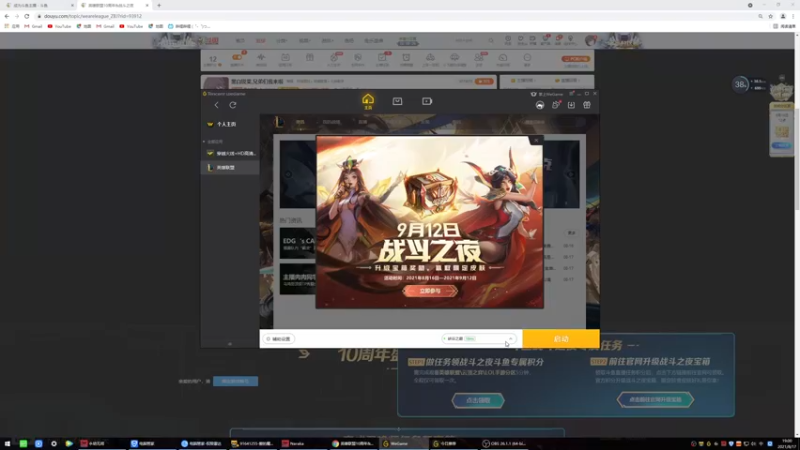Go back in the Chrome browser
This screenshot has height=450, width=800.
pos(7,16)
